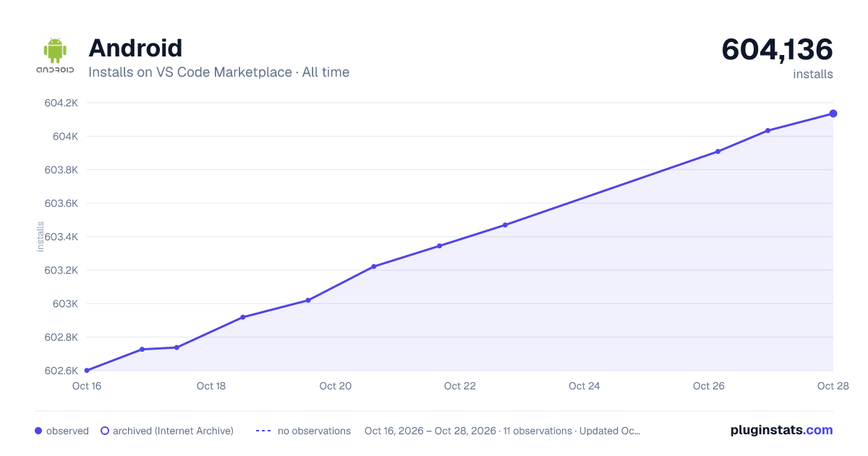
Task: Select the first data point at Oct 16
Action: 87,371
